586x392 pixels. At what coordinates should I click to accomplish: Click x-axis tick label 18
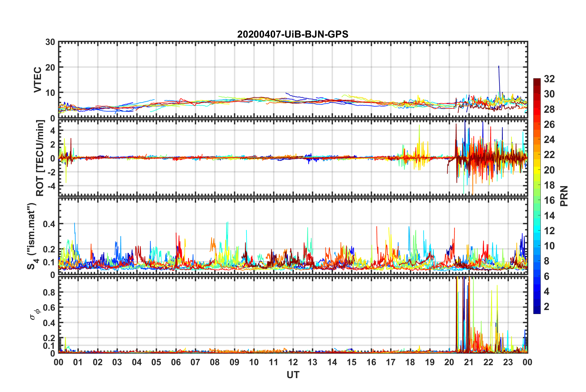coord(410,362)
